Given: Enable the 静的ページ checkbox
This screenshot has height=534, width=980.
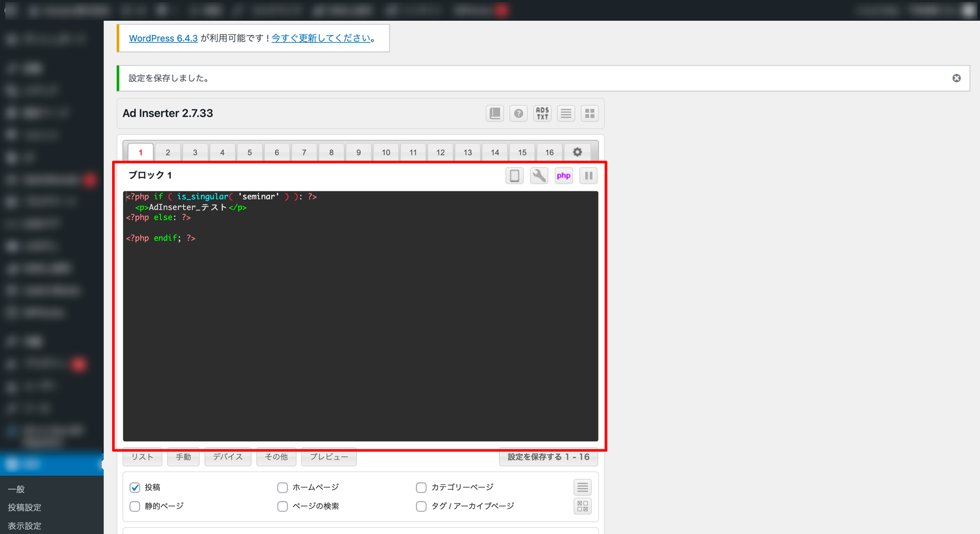Looking at the screenshot, I should click(x=135, y=506).
